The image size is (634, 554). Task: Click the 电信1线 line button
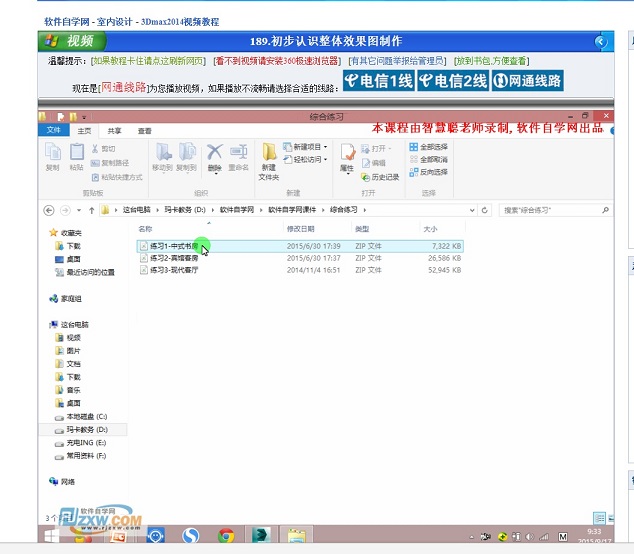378,80
